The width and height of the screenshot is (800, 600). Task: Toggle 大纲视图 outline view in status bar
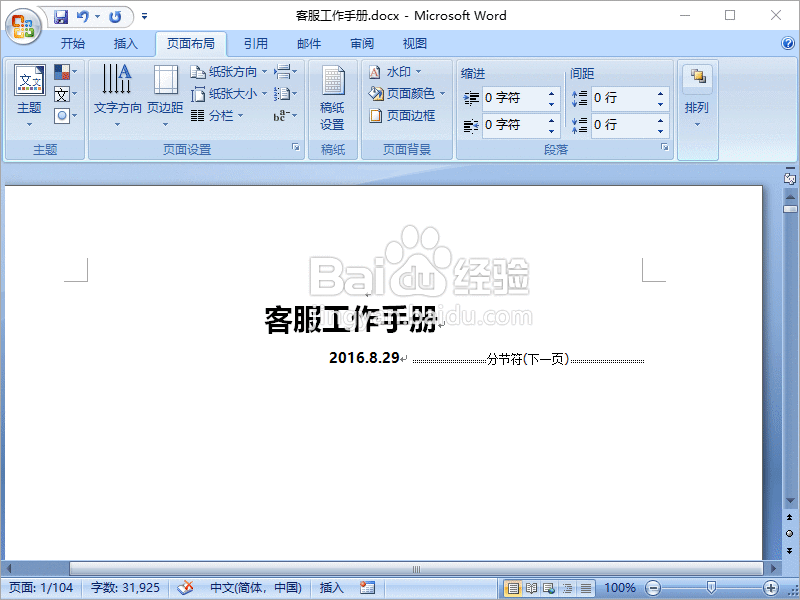566,588
